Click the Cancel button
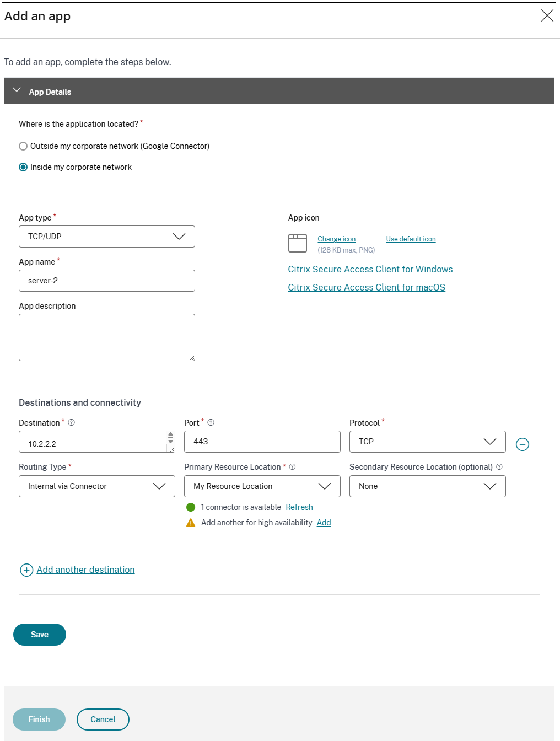Viewport: 560px width, 741px height. pos(103,719)
